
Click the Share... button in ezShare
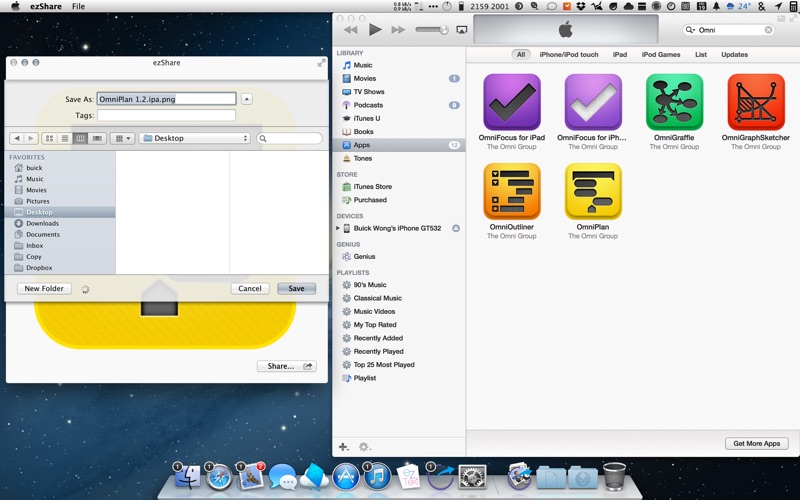287,366
